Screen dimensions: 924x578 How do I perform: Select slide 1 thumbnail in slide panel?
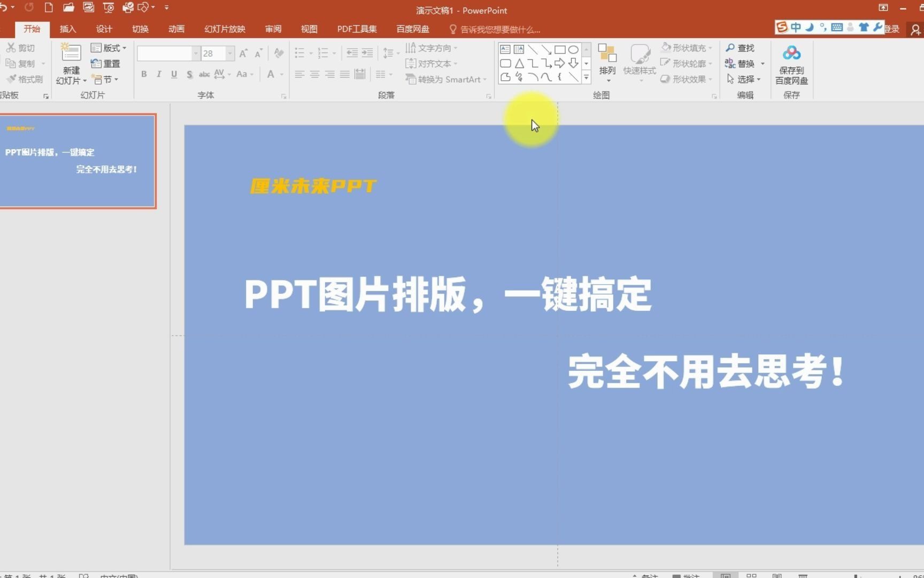pos(78,161)
